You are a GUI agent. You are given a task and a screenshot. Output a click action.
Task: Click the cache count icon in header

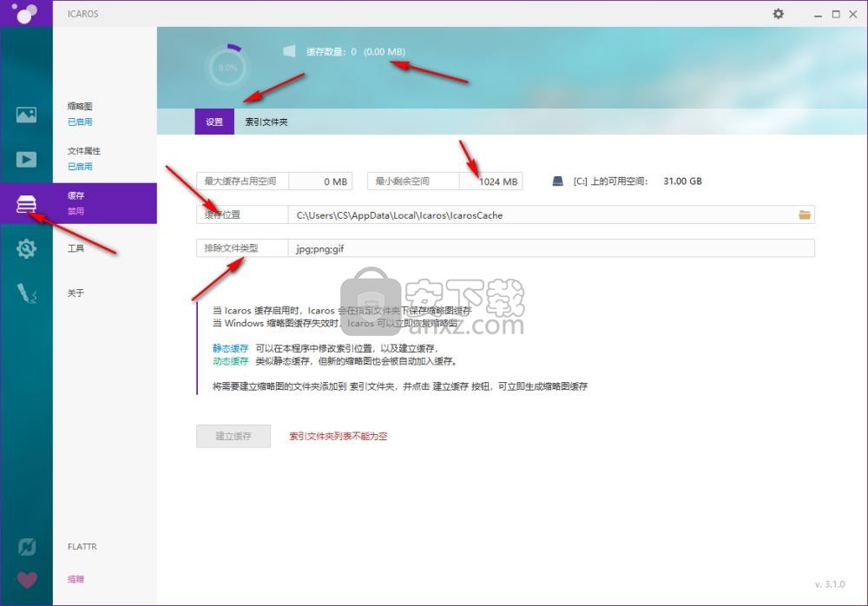point(289,51)
